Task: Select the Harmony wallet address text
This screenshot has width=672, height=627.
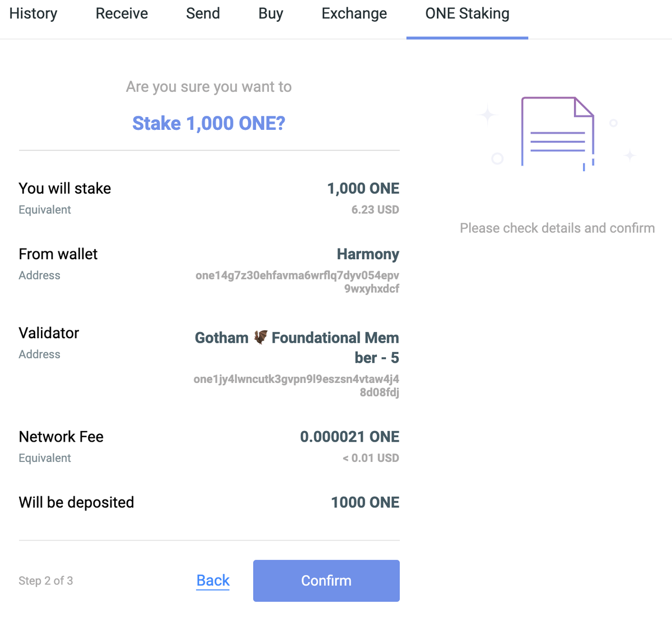Action: (x=297, y=282)
